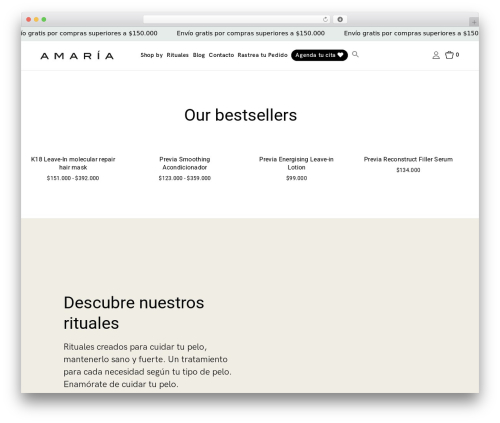Click the $99.000 price

(296, 178)
